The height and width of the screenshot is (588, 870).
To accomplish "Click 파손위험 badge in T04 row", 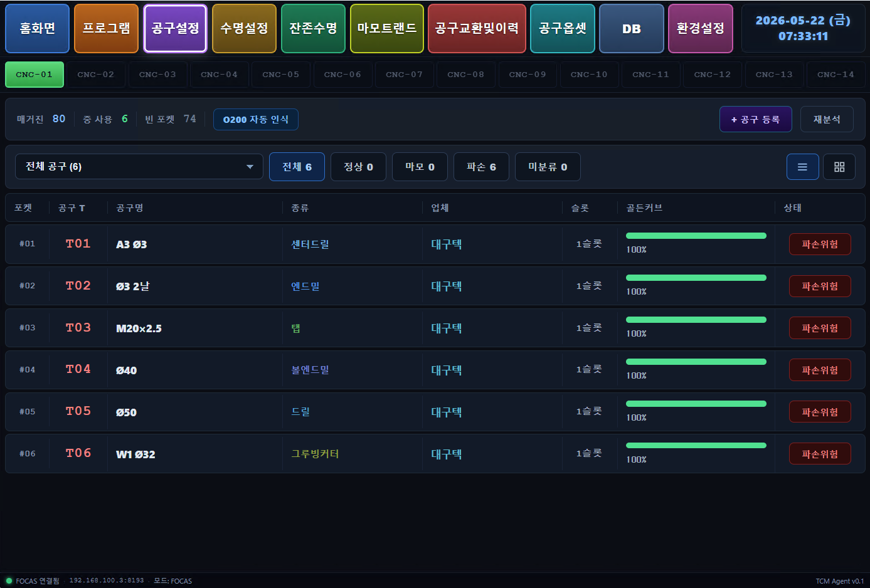I will [820, 370].
